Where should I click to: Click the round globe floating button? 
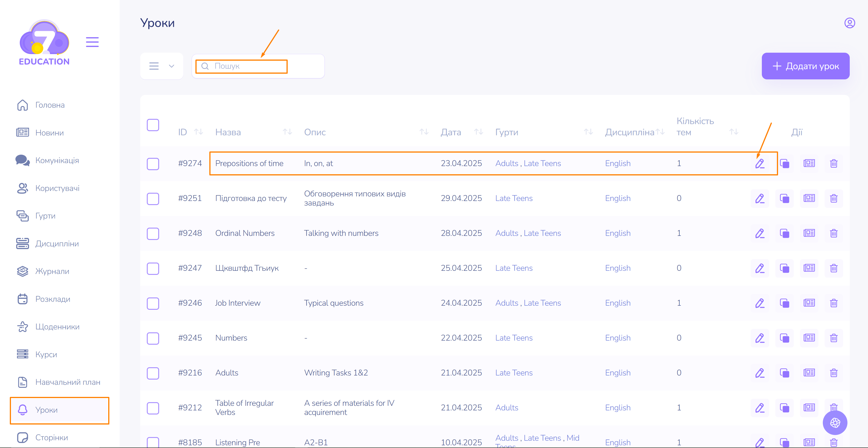click(835, 422)
